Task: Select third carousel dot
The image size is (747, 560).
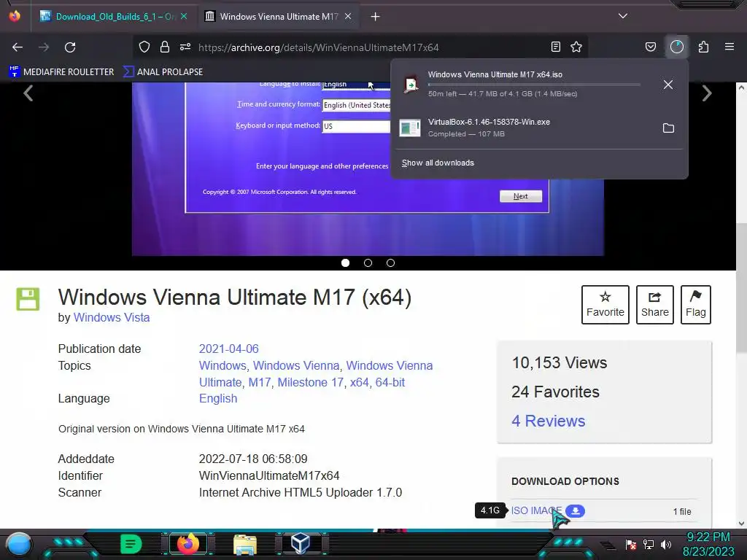Action: click(390, 262)
